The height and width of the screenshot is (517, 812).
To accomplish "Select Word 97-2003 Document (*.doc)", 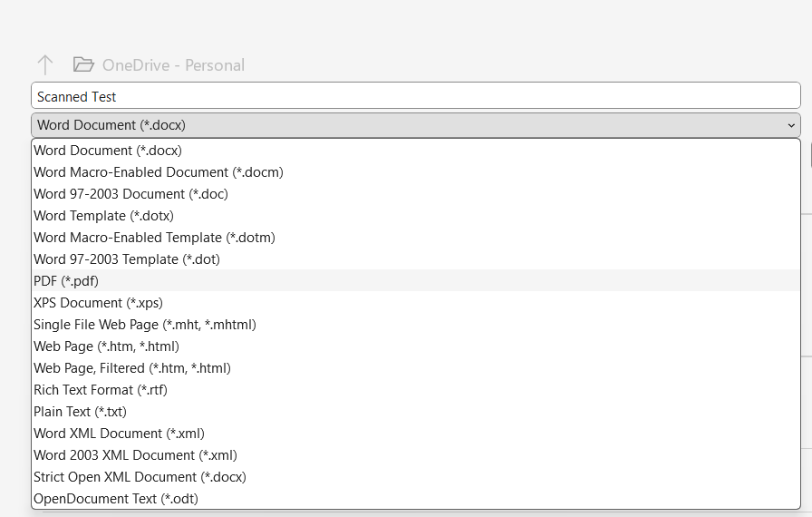I will point(130,194).
